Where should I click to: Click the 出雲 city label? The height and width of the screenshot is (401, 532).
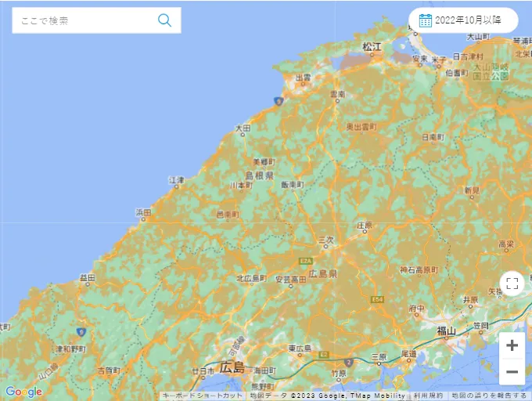[x=303, y=78]
